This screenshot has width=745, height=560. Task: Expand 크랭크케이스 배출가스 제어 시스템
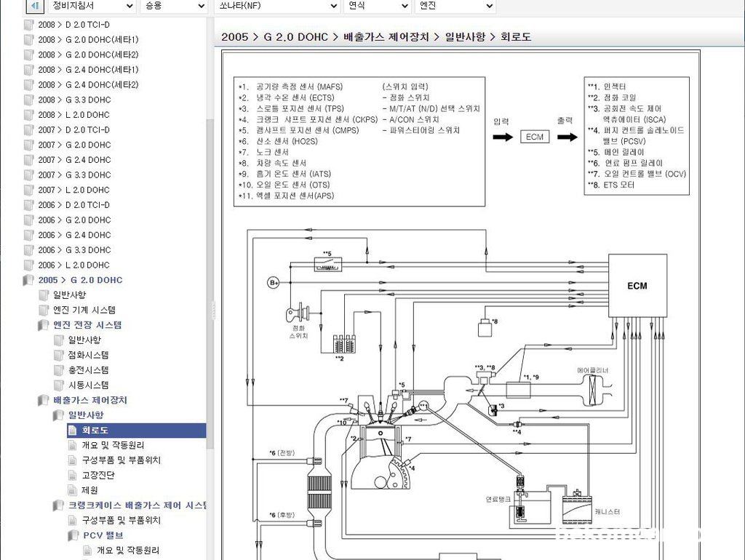click(x=138, y=505)
